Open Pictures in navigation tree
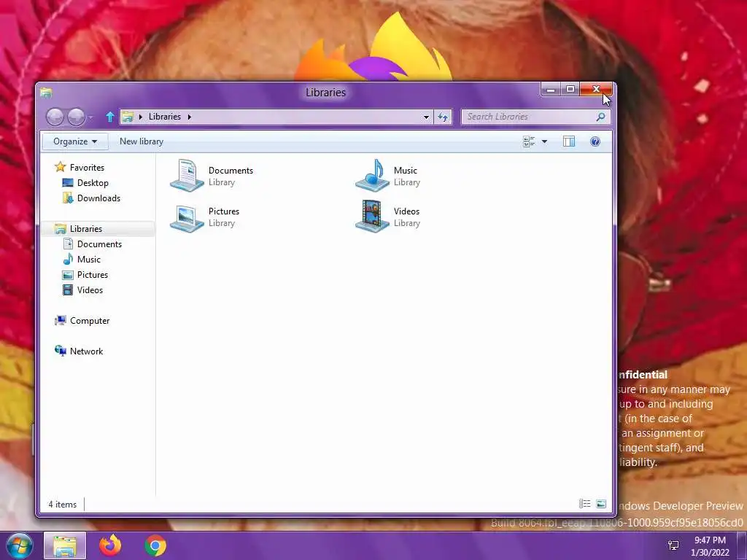 [x=93, y=275]
